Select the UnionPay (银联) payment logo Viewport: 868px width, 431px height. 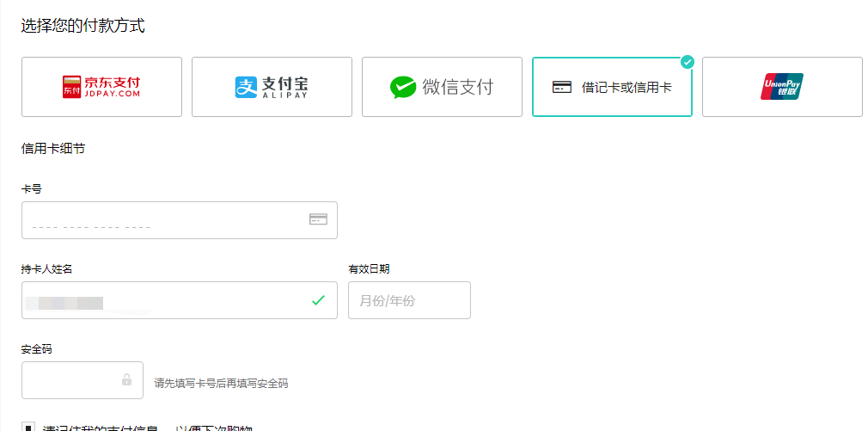(781, 87)
